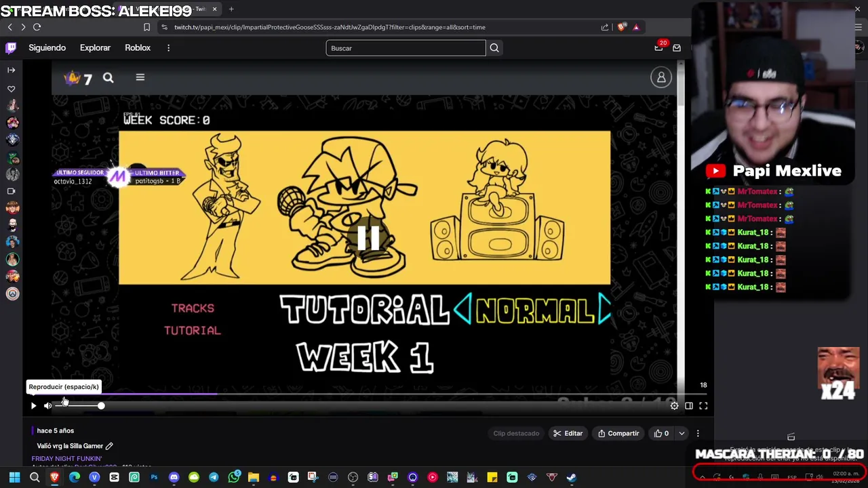
Task: Open clip more options vertical dots
Action: tap(698, 433)
